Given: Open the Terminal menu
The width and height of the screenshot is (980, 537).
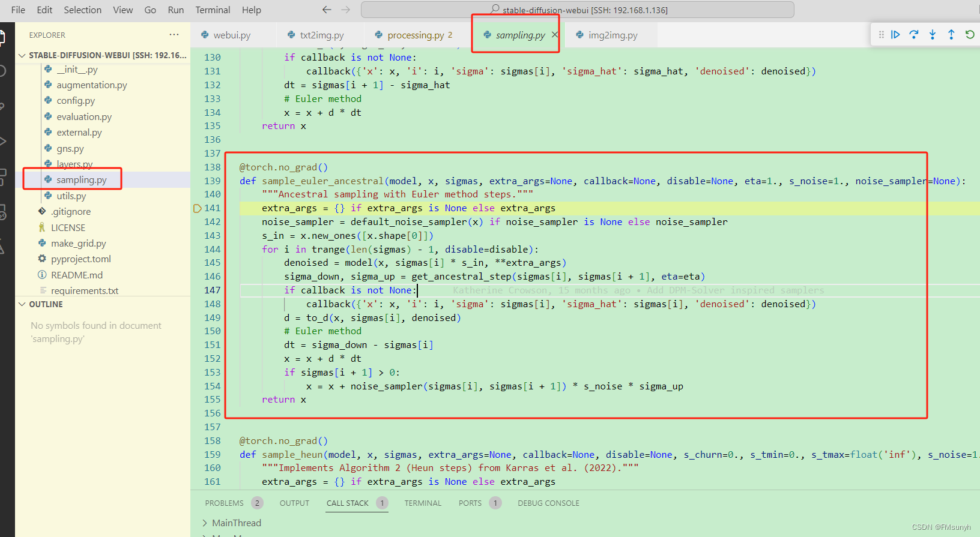Looking at the screenshot, I should point(213,10).
